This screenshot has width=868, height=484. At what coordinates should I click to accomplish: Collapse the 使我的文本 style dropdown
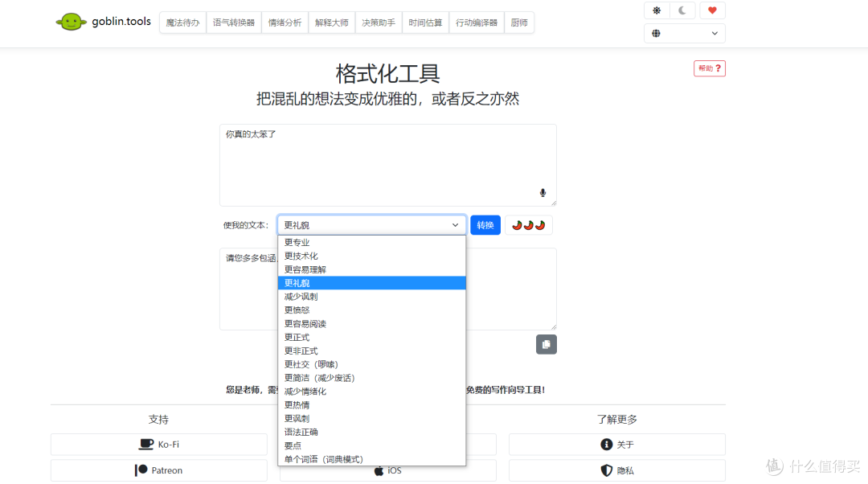coord(371,225)
